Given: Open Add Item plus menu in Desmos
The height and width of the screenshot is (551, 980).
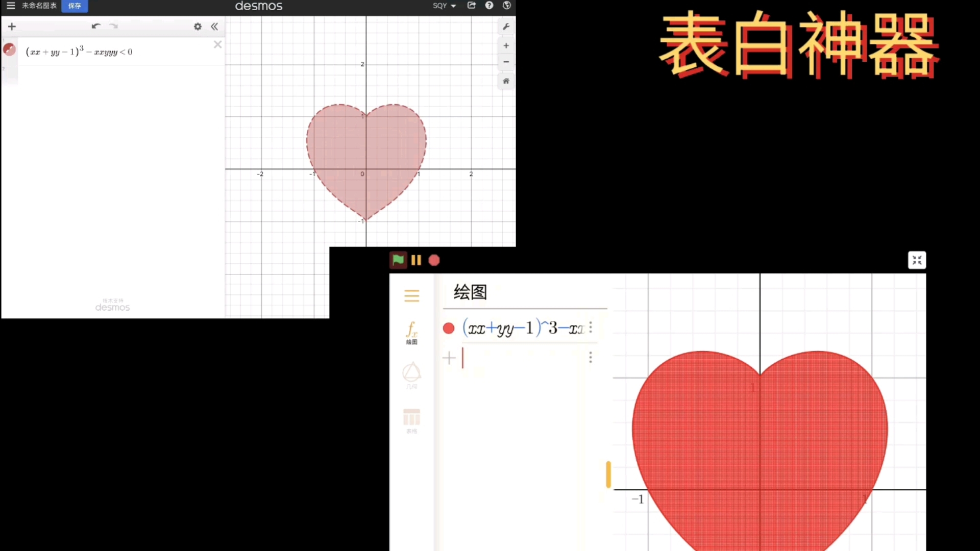Looking at the screenshot, I should (x=12, y=27).
